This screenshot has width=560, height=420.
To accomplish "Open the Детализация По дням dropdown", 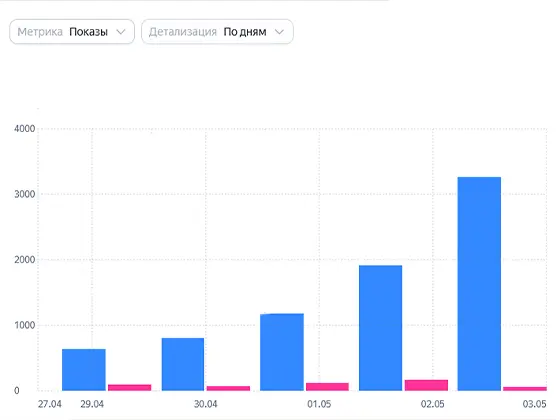I will (217, 32).
